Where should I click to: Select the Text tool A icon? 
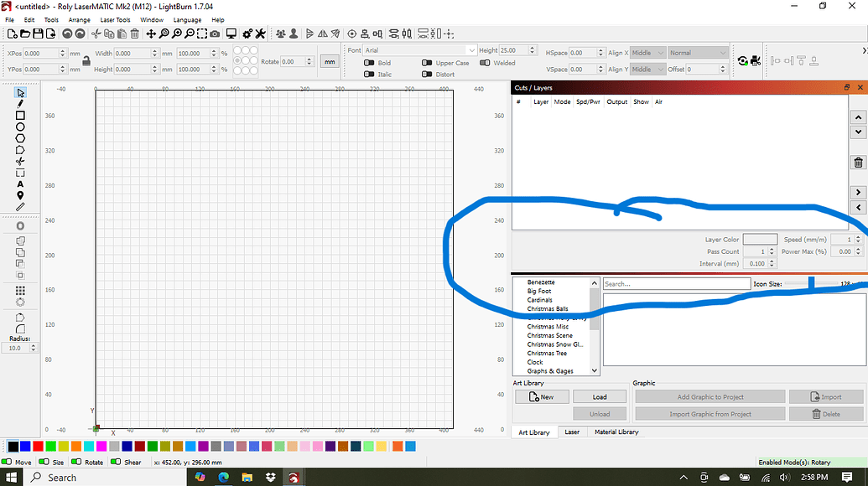click(20, 184)
